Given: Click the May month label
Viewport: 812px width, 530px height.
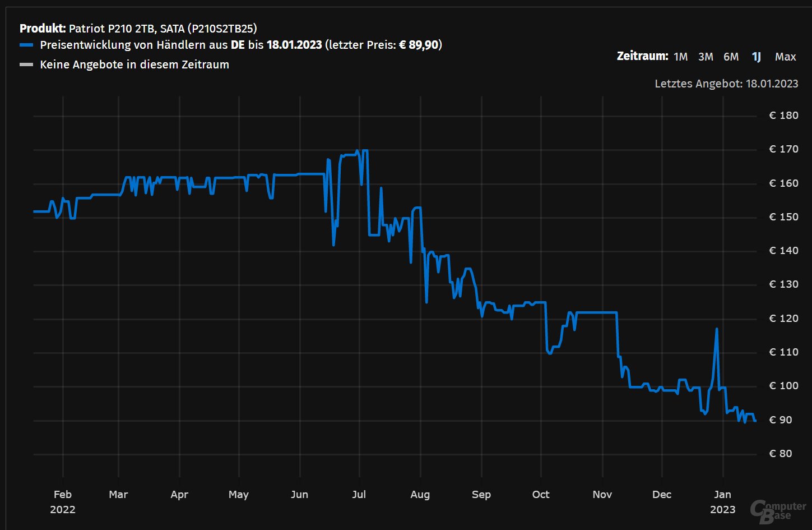Looking at the screenshot, I should 239,495.
